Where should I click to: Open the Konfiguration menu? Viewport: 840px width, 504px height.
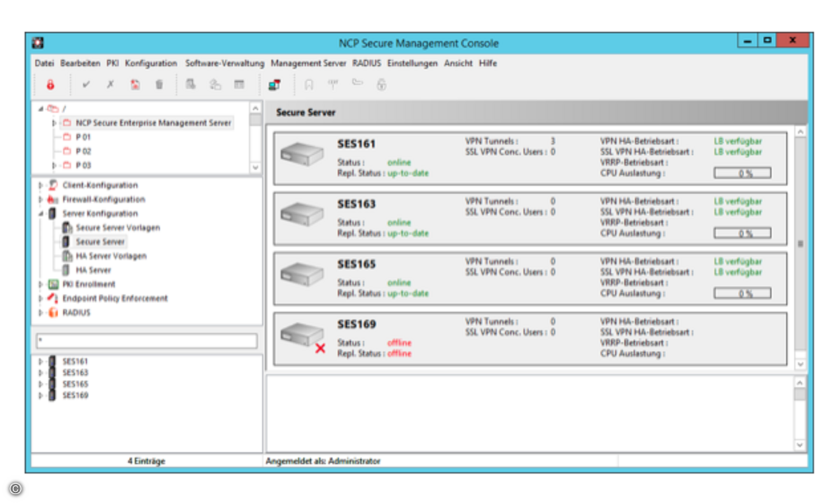[x=151, y=63]
